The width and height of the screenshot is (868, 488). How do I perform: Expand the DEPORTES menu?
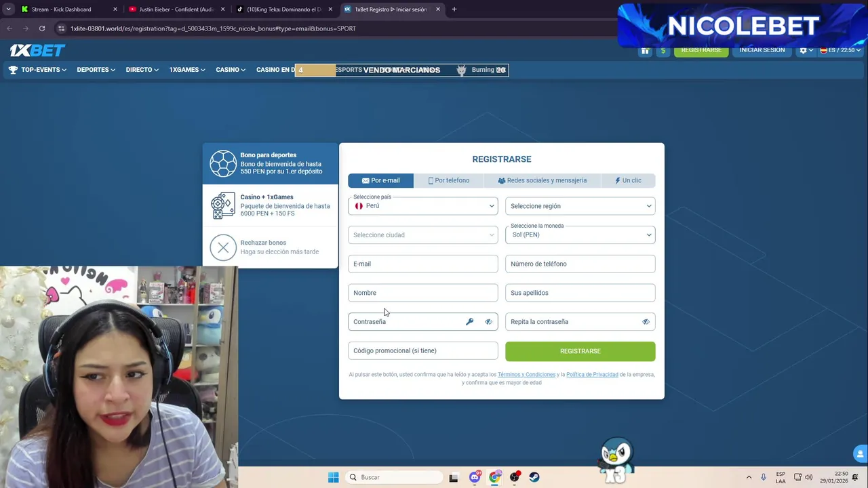96,70
